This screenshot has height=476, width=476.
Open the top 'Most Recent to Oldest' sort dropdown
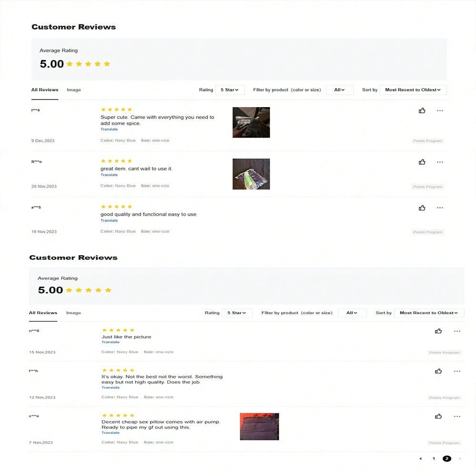pyautogui.click(x=413, y=90)
